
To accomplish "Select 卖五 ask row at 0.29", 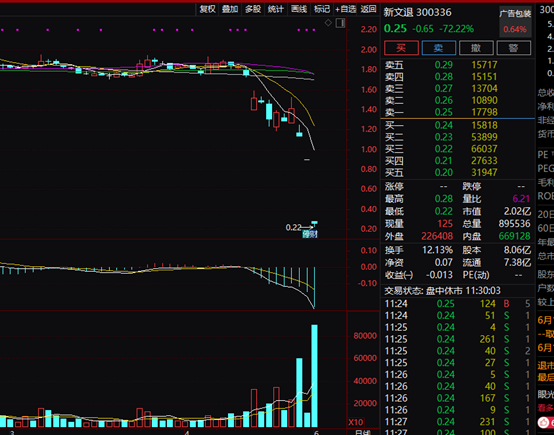I will [x=458, y=65].
